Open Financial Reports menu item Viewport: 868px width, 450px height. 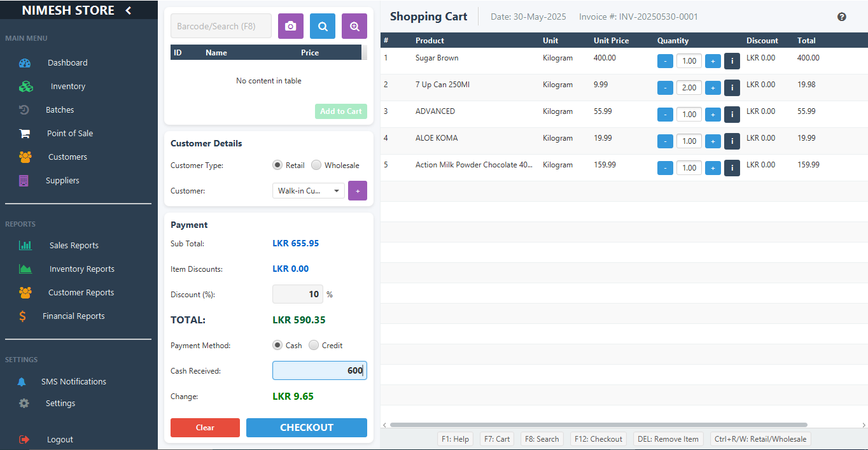click(74, 316)
